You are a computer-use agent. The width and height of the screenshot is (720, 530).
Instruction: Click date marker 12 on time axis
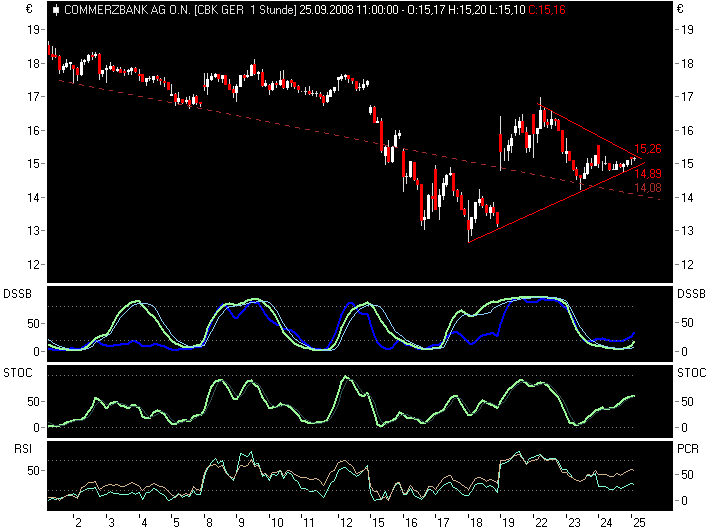(346, 522)
